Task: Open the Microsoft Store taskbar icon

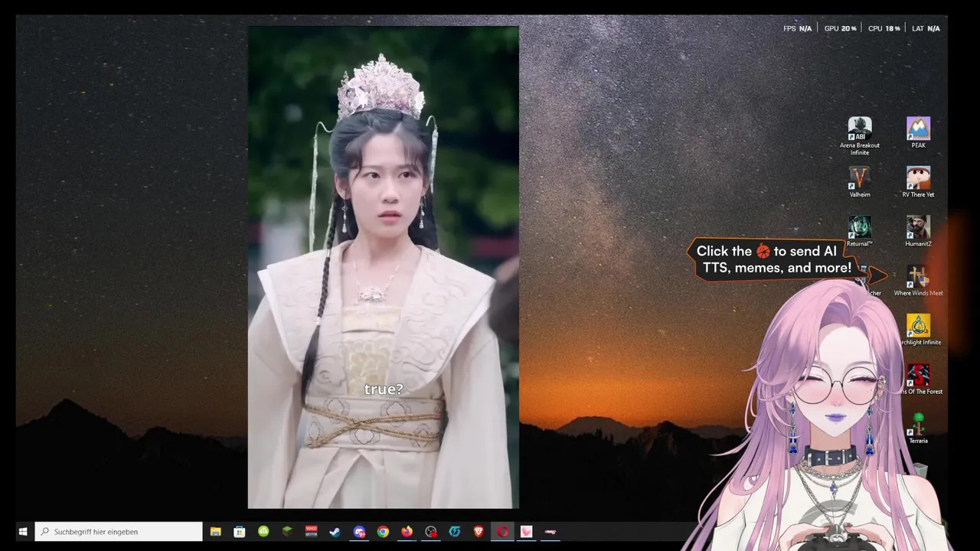Action: (x=240, y=531)
